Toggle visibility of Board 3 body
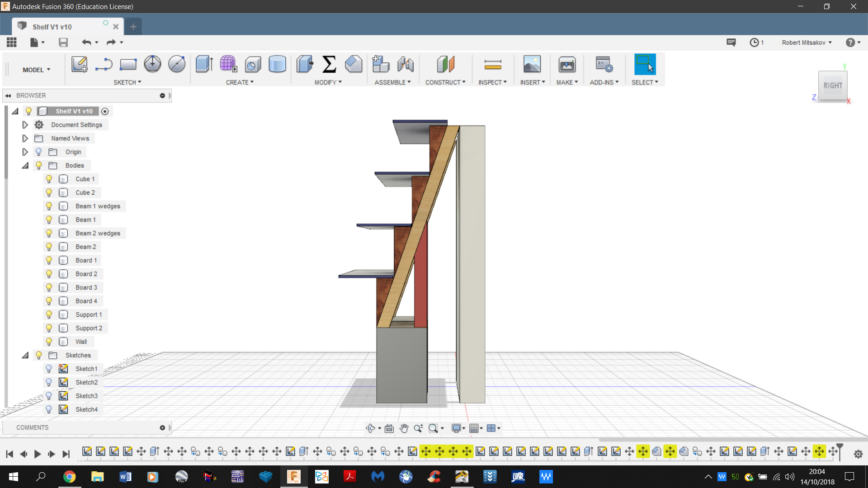This screenshot has width=868, height=488. pyautogui.click(x=49, y=287)
